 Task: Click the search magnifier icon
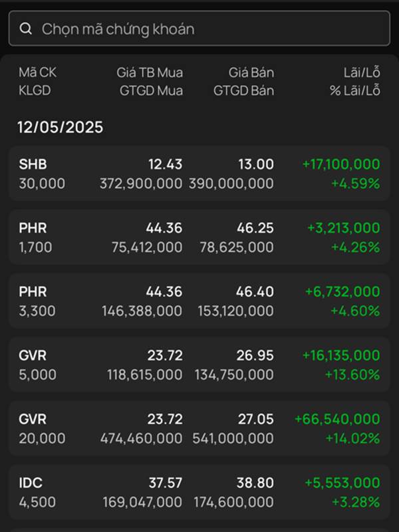(x=26, y=29)
